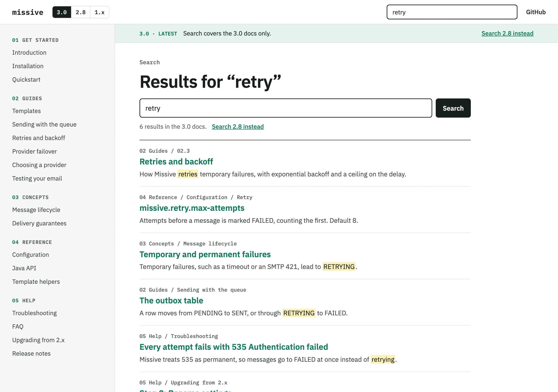
Task: Click the '04 Reference / Configuration / Retry' breadcrumb
Action: [x=196, y=197]
